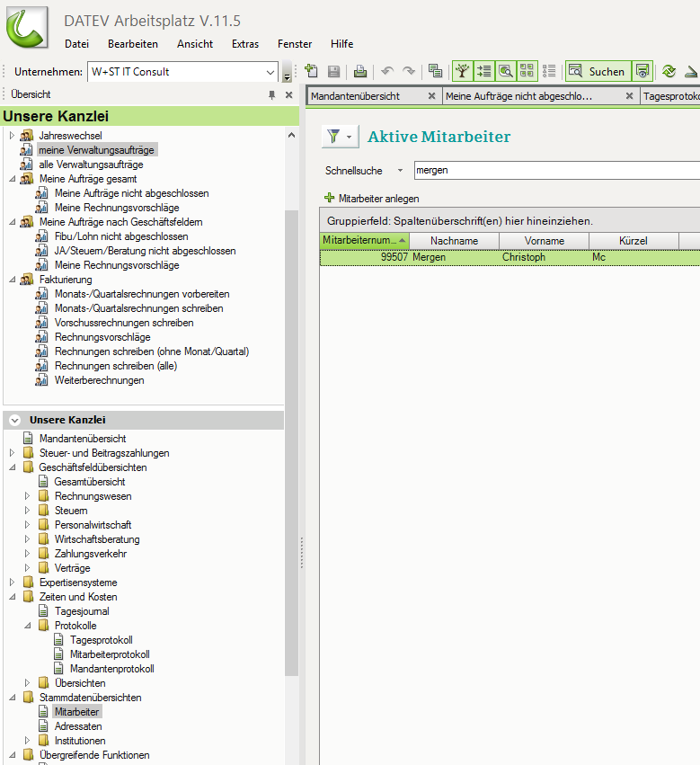Click the Suchen button
This screenshot has width=700, height=765.
click(x=598, y=71)
